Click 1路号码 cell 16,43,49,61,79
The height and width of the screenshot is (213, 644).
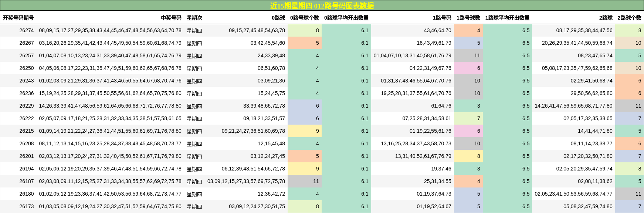(x=434, y=43)
